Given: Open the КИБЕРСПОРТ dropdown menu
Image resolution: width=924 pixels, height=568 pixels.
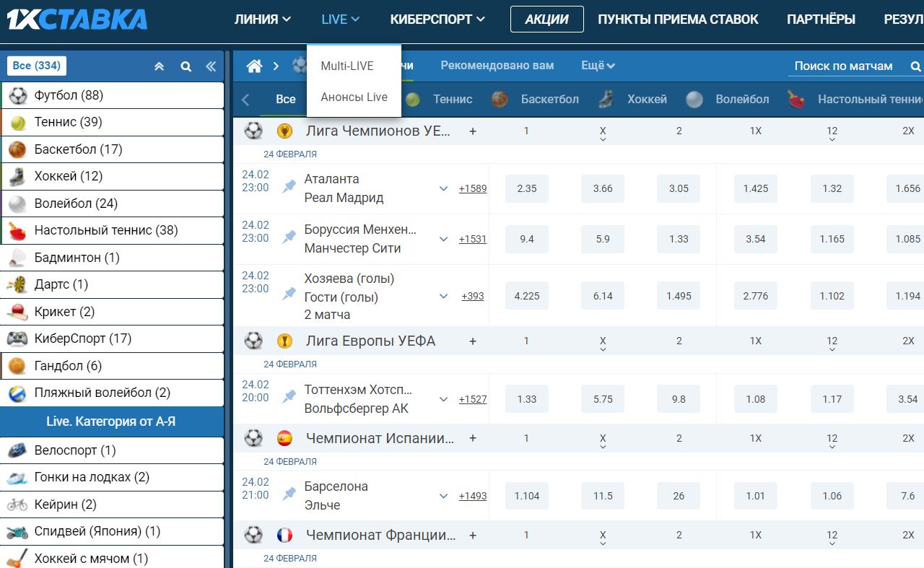Looking at the screenshot, I should coord(437,19).
